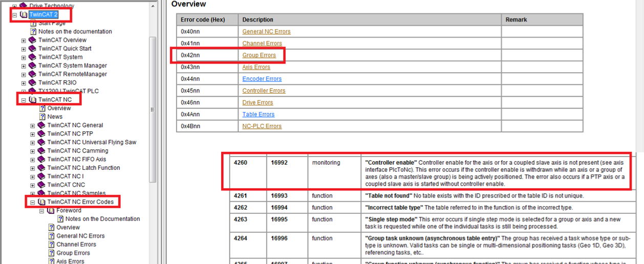Click the TwinCAT NC General book icon
Image resolution: width=644 pixels, height=264 pixels.
(x=41, y=125)
